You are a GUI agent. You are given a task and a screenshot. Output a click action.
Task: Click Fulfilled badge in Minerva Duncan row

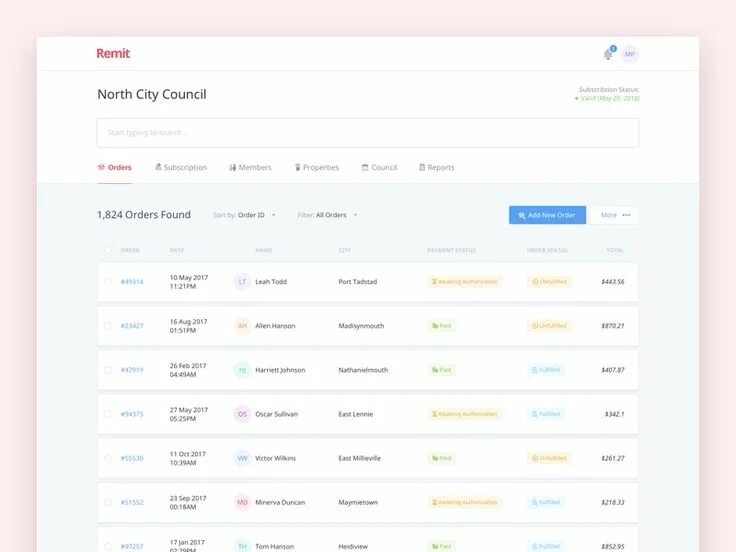546,502
